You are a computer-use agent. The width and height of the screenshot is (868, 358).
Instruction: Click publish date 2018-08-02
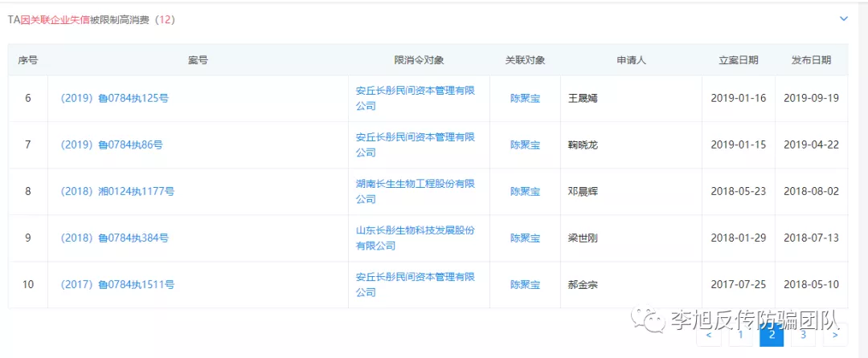tap(811, 192)
